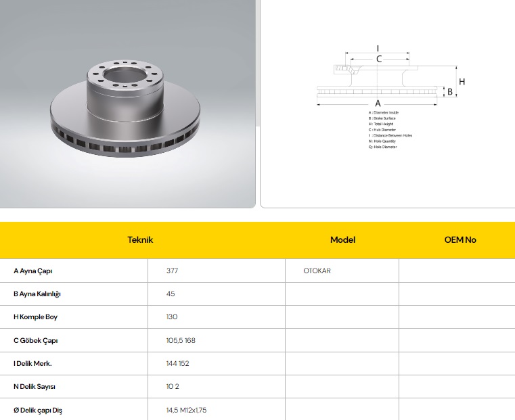The width and height of the screenshot is (515, 420).
Task: Click the value 45
Action: tap(171, 294)
